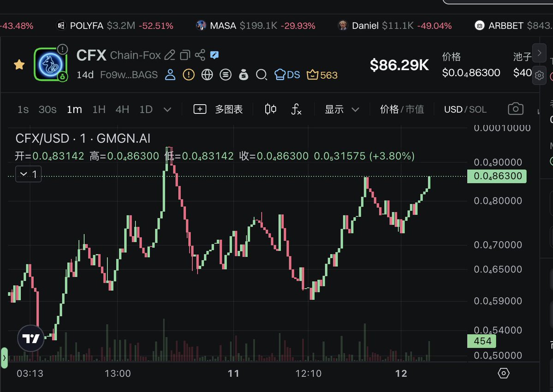The height and width of the screenshot is (392, 553).
Task: Click the circled lines list icon
Action: (x=226, y=75)
